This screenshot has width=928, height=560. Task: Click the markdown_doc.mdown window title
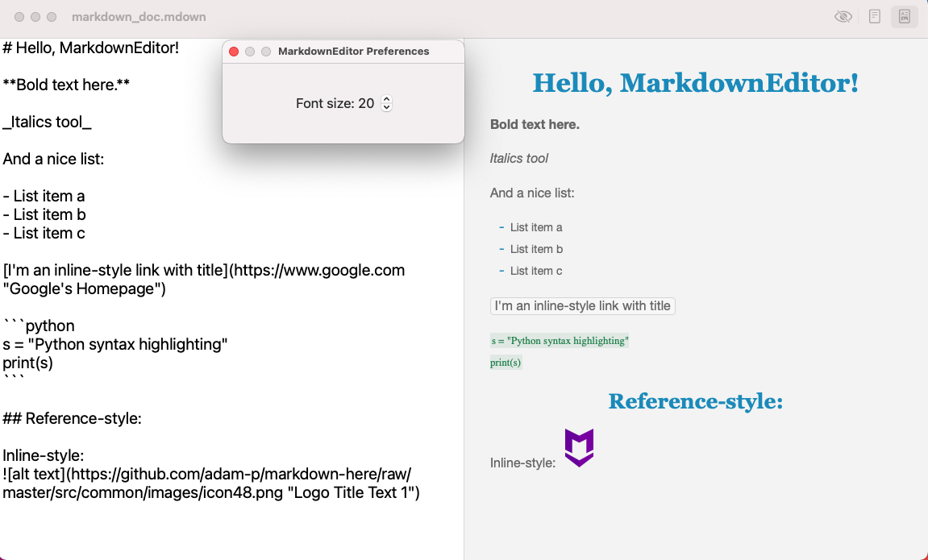(x=139, y=17)
